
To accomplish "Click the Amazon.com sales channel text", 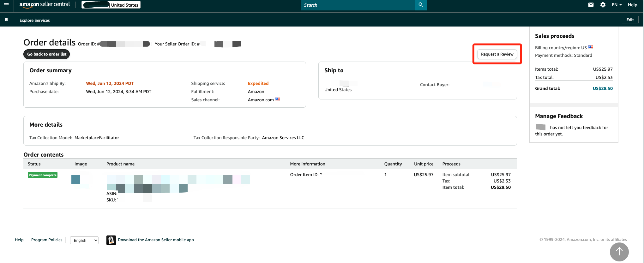I will [x=261, y=100].
